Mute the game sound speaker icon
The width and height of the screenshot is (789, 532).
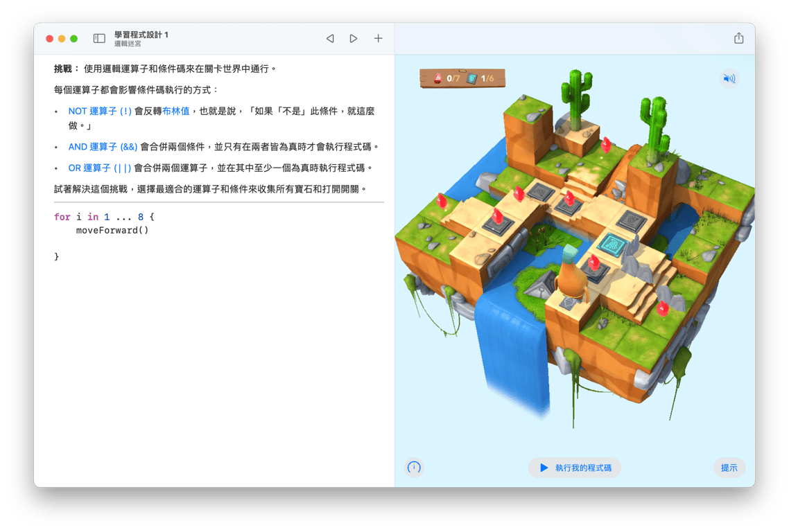pyautogui.click(x=729, y=78)
